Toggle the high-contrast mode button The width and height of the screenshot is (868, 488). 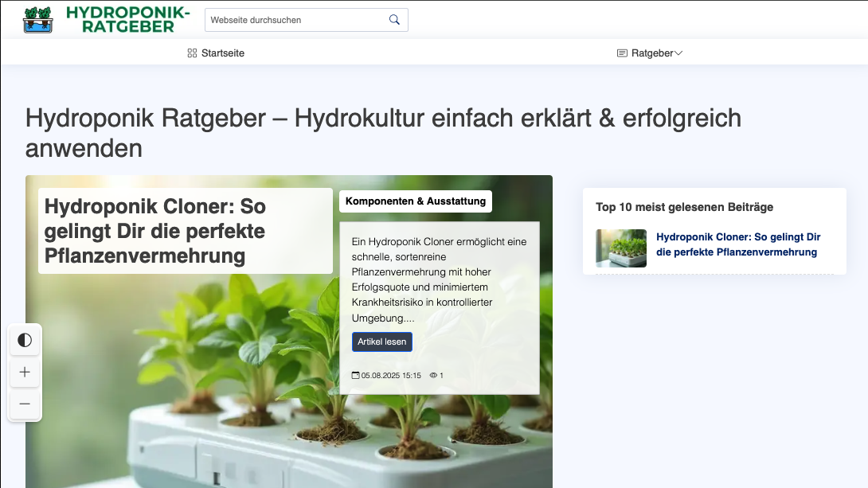coord(25,341)
